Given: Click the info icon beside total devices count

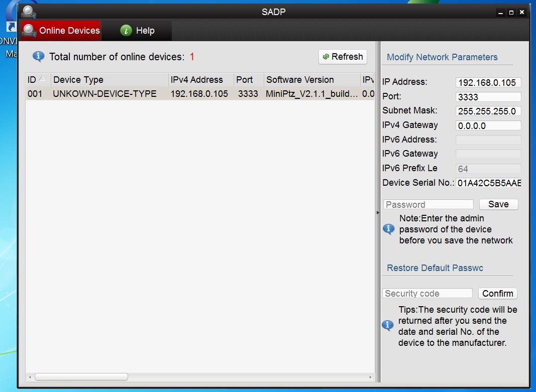Looking at the screenshot, I should [38, 57].
